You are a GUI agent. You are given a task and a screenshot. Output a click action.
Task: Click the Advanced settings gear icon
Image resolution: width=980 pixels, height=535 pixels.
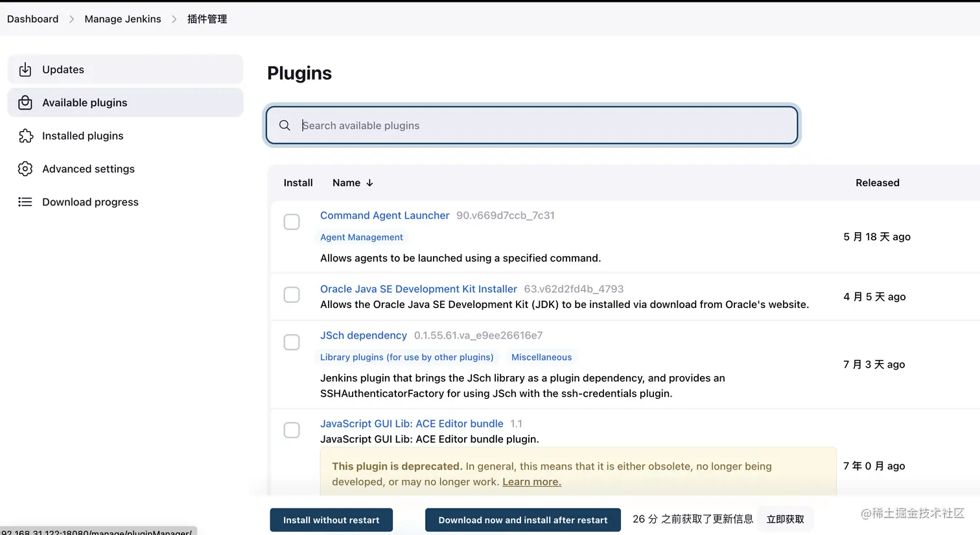coord(25,169)
